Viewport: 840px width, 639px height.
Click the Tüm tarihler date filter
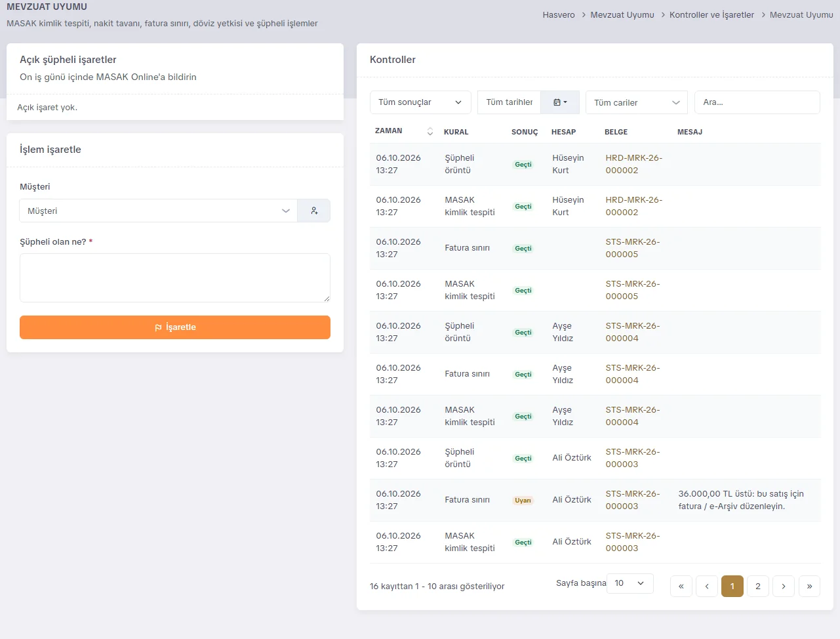coord(510,102)
